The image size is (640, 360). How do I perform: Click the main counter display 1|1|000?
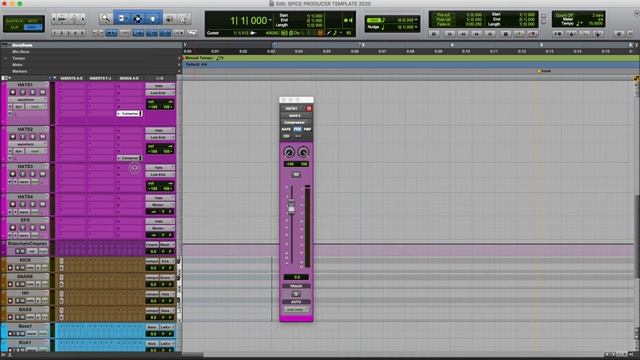click(248, 20)
